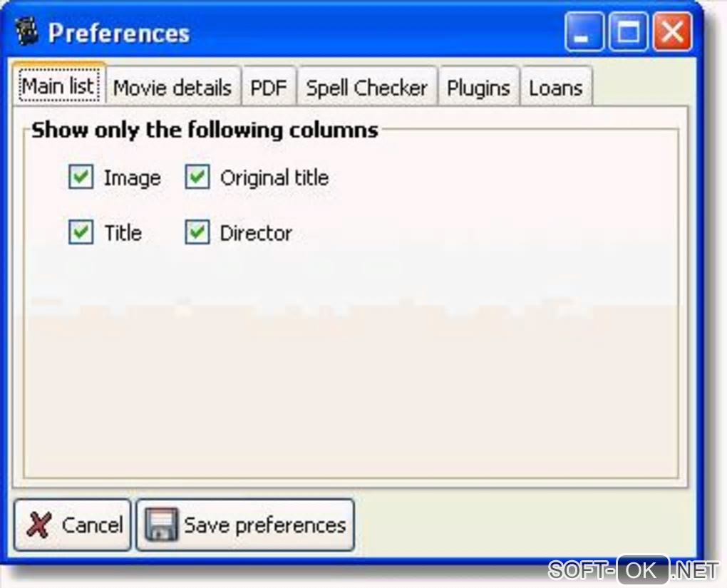Maximize the Preferences window
The height and width of the screenshot is (588, 727).
[628, 33]
